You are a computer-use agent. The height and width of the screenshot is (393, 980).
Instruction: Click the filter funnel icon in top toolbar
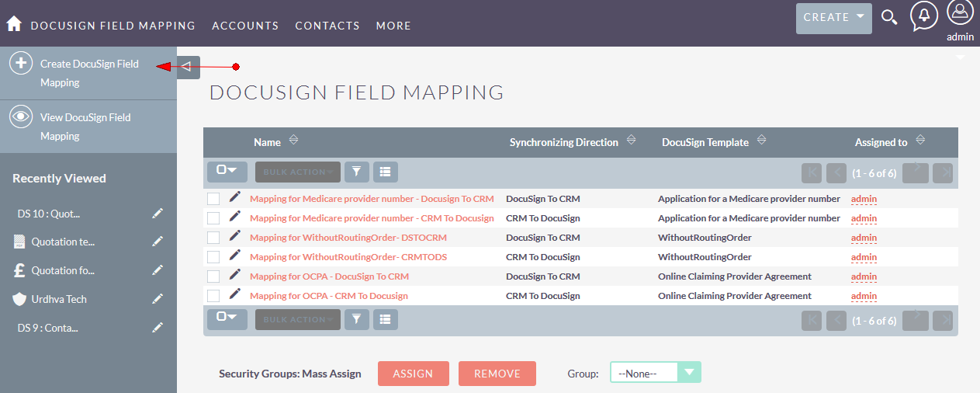click(357, 172)
